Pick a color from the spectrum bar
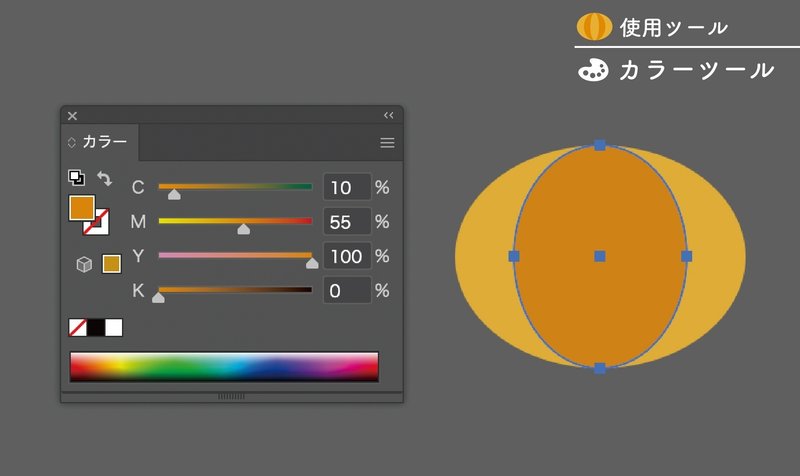 tap(224, 366)
